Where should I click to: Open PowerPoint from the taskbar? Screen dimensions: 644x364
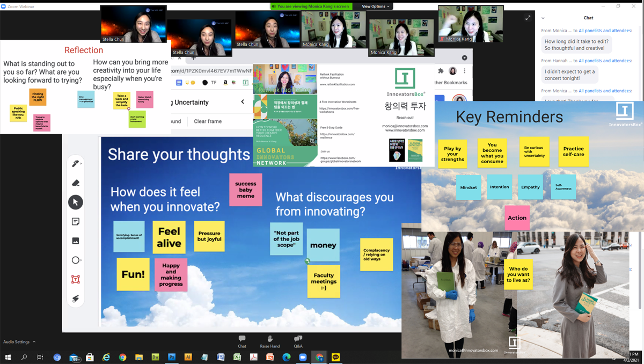coord(270,357)
